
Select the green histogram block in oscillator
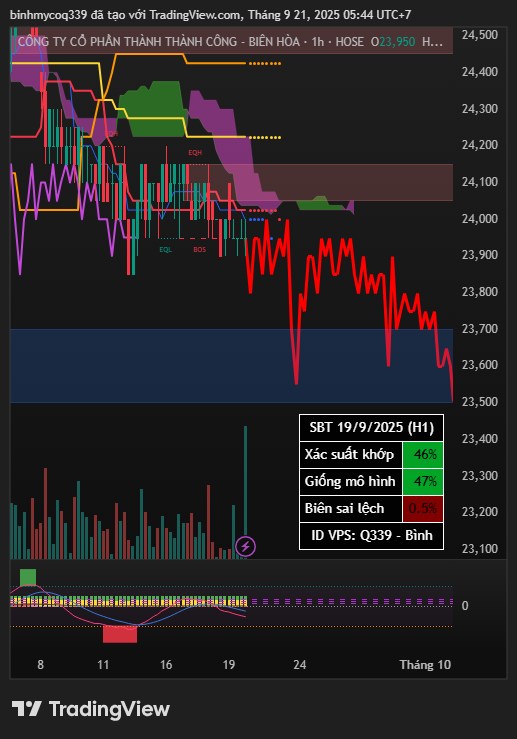coord(28,577)
